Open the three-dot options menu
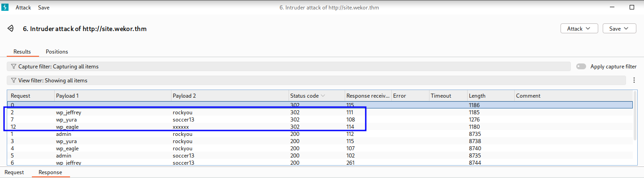The height and width of the screenshot is (180, 644). coord(634,81)
